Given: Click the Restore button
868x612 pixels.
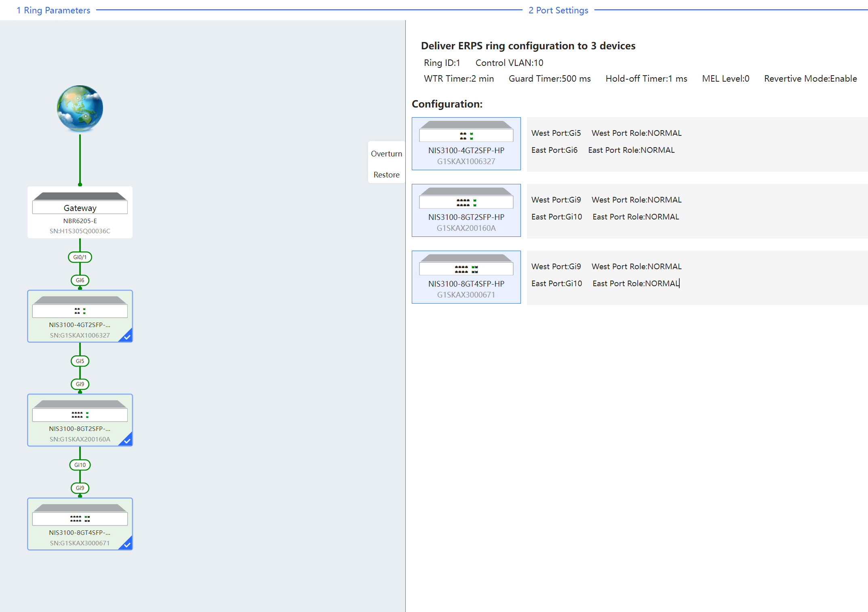Looking at the screenshot, I should (x=386, y=175).
